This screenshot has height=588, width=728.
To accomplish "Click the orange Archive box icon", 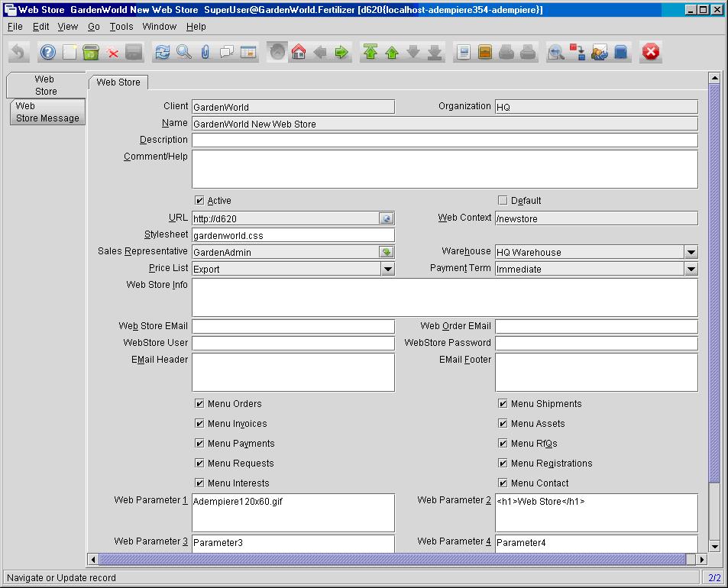I will [485, 52].
